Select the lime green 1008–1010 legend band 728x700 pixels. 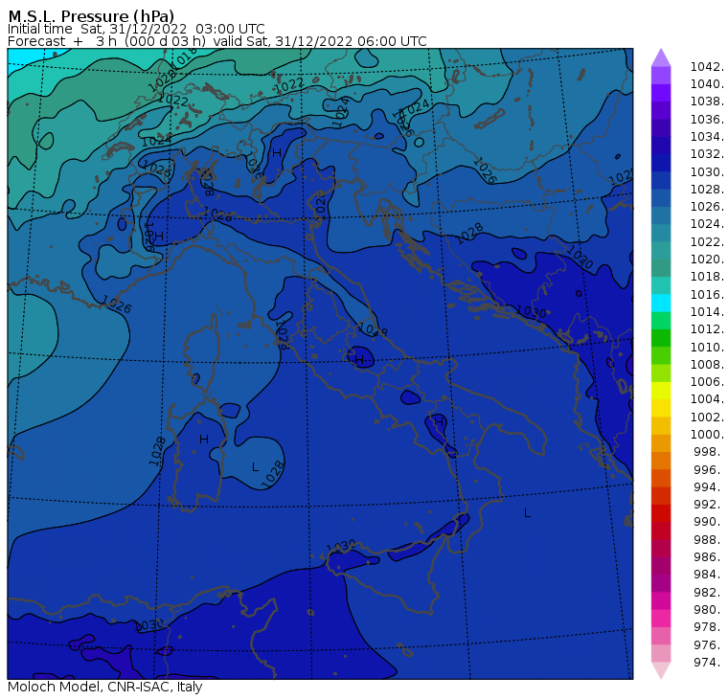pos(661,355)
